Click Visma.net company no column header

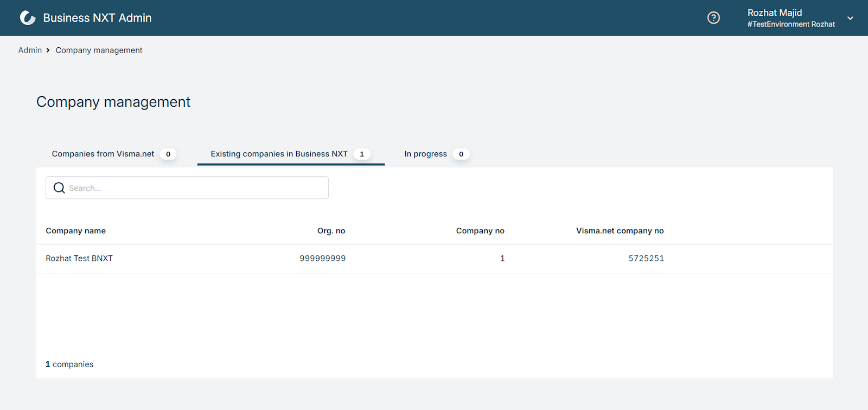[x=620, y=230]
